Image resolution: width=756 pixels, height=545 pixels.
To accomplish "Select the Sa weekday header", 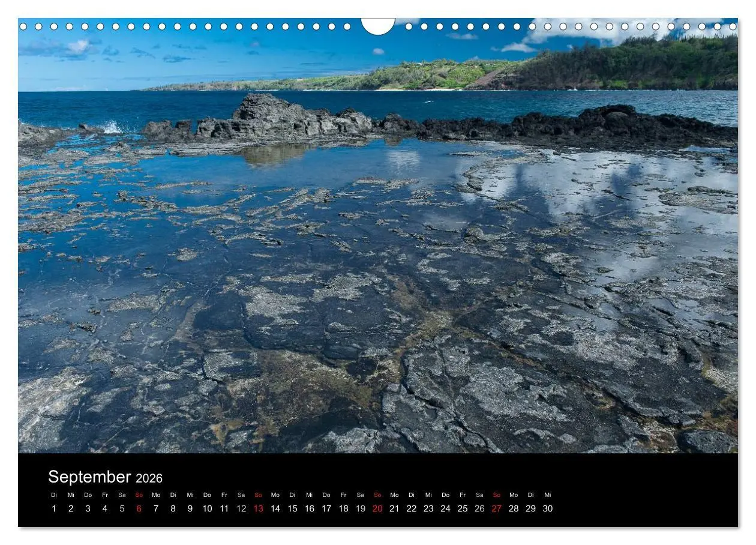I will (121, 495).
